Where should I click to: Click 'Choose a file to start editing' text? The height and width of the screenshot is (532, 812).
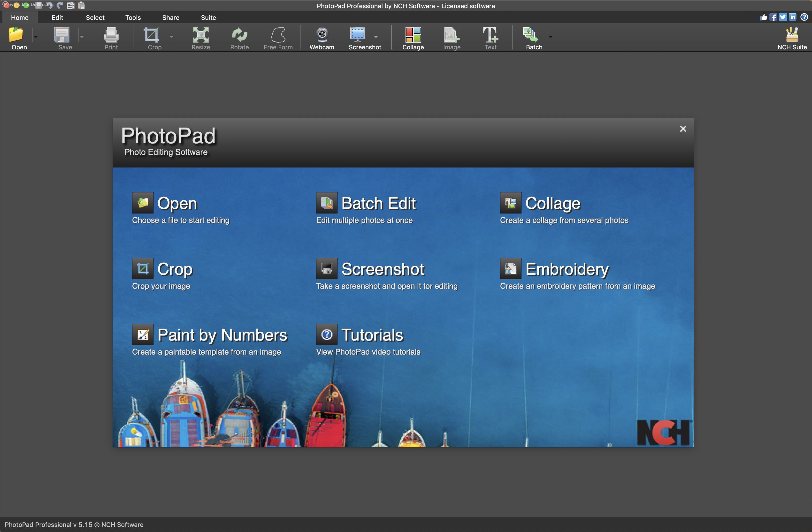tap(181, 220)
